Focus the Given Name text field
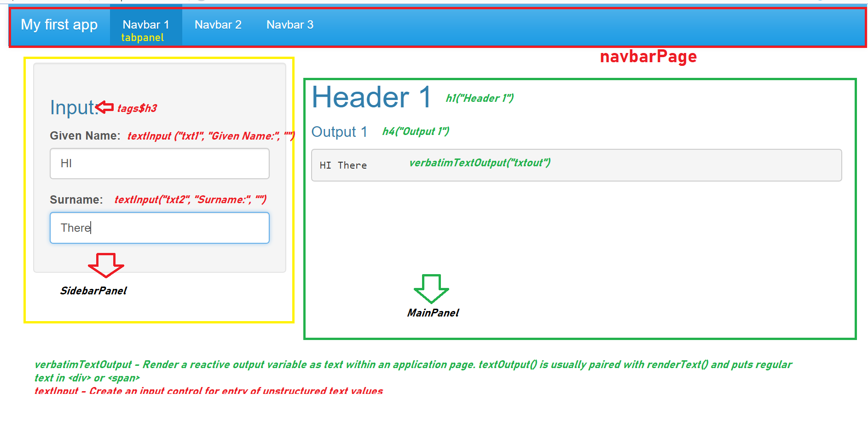Viewport: 868px width, 434px height. pos(160,164)
